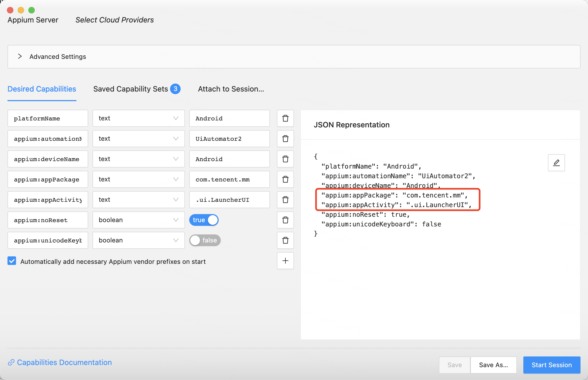The image size is (588, 380).
Task: Open the Capabilities Documentation link
Action: (x=64, y=362)
